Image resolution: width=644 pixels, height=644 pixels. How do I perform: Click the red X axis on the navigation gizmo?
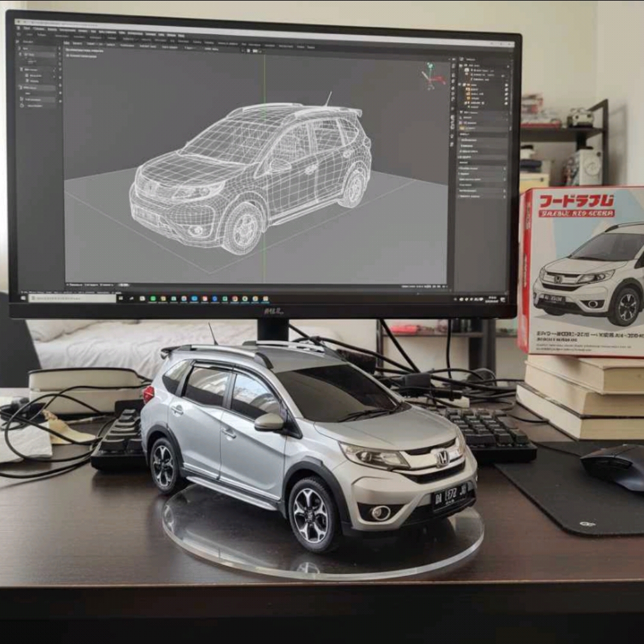(x=442, y=79)
